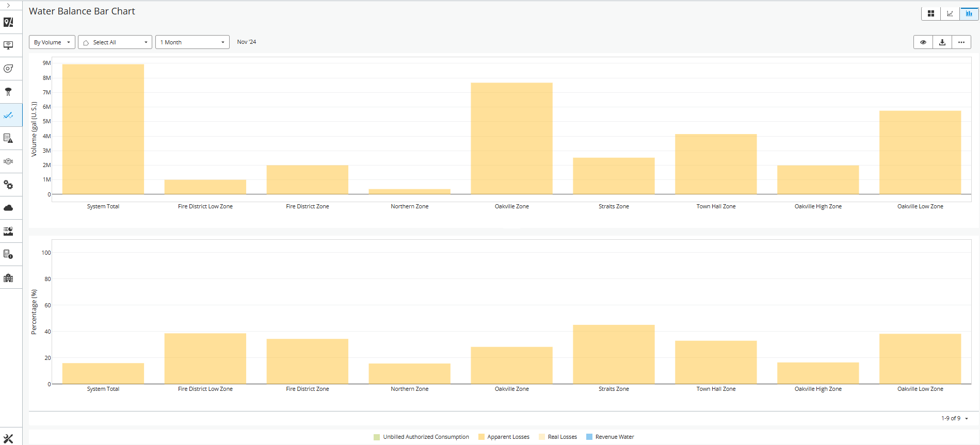
Task: Download the chart with the download icon
Action: coord(942,42)
